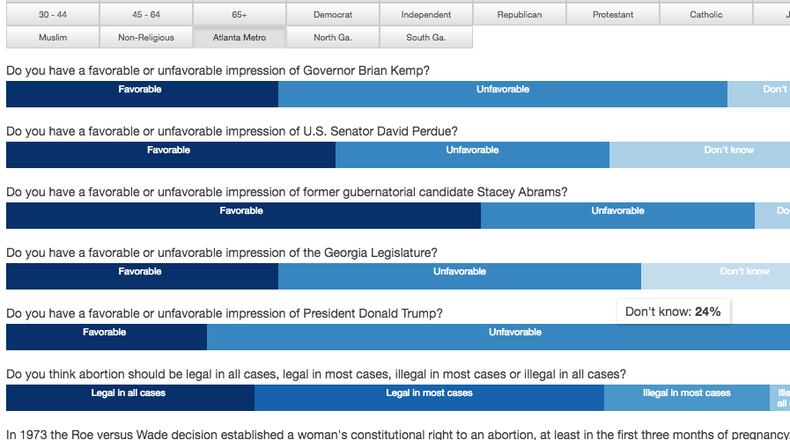Click Stacey Abrams' Favorable bar segment
Screen dimensions: 790x440
click(243, 216)
